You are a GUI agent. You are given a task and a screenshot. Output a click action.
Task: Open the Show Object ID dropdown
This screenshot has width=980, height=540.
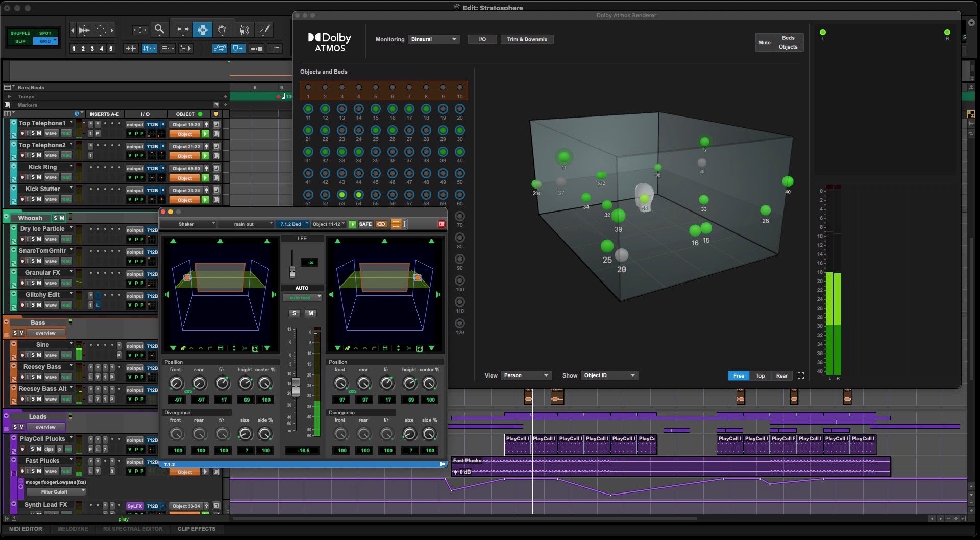609,375
